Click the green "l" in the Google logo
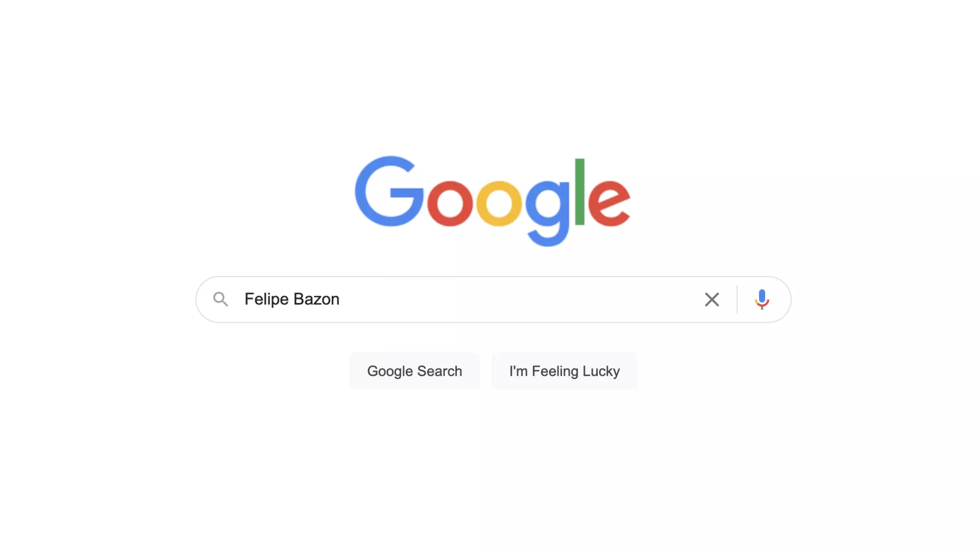Viewport: 980px width, 551px height. pos(579,191)
